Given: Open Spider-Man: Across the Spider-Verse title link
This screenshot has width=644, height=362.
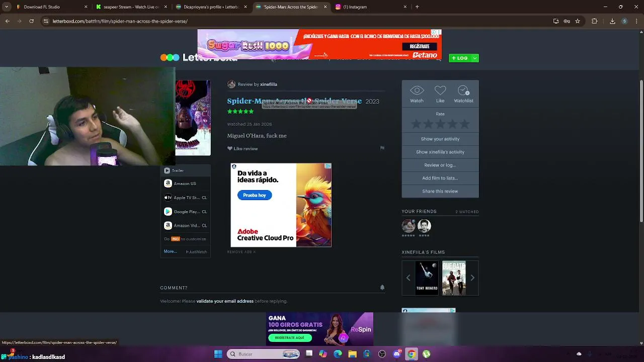Looking at the screenshot, I should click(294, 101).
